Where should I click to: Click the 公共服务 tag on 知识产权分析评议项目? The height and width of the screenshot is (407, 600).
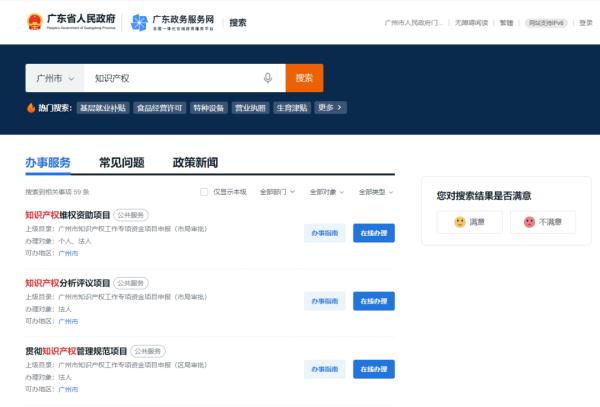[x=131, y=283]
